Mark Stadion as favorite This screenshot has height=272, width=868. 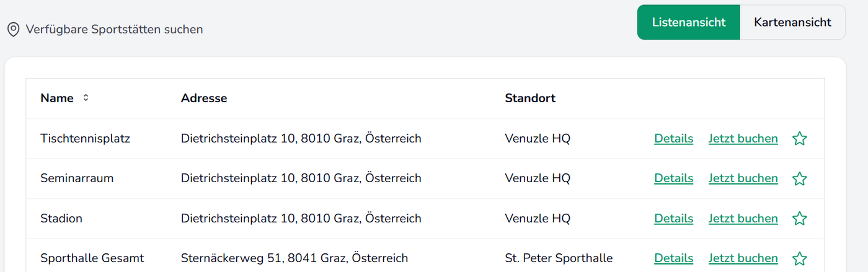[x=800, y=219]
